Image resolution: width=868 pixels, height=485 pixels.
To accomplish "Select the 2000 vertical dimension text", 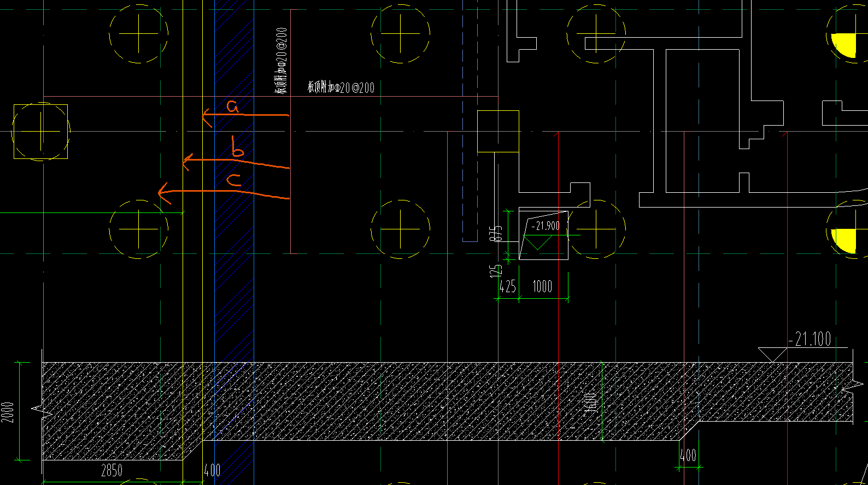I will coord(8,412).
